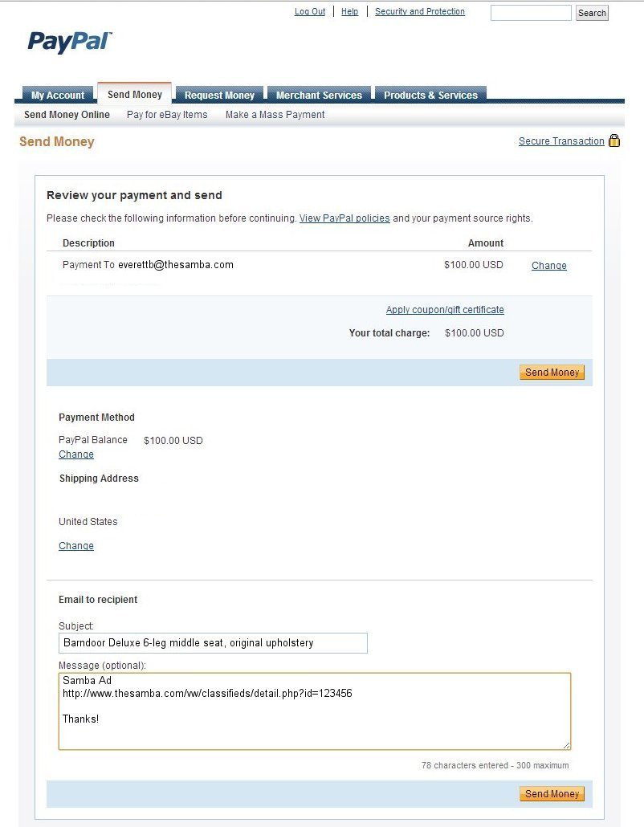Open the Help link
The image size is (644, 827).
[x=349, y=11]
